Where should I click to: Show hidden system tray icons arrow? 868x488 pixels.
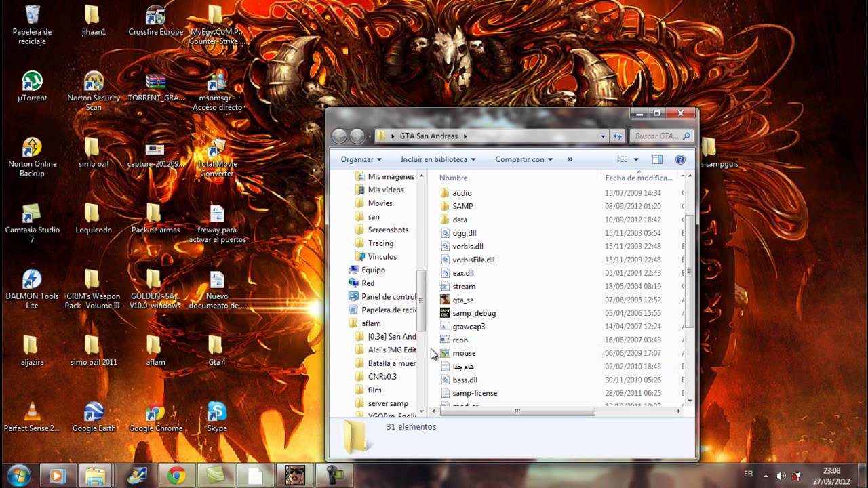point(766,476)
